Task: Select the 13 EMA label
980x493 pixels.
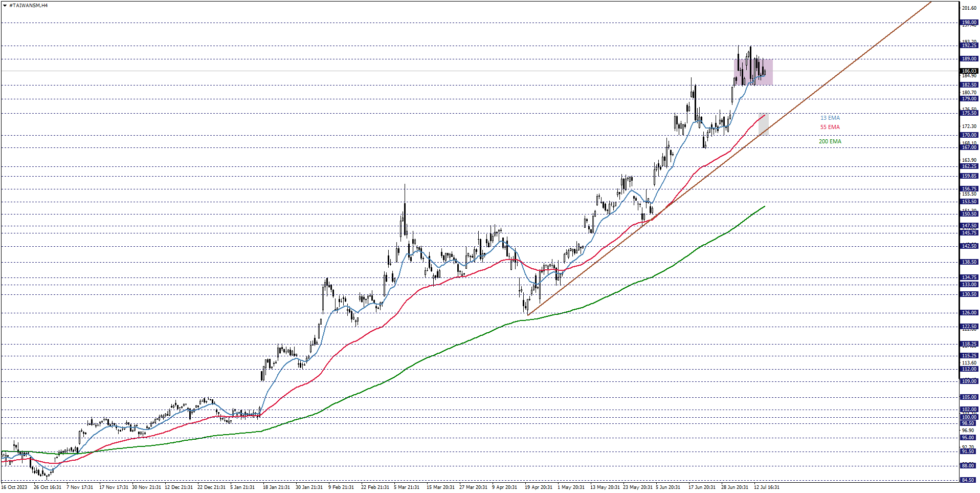Action: (x=830, y=118)
